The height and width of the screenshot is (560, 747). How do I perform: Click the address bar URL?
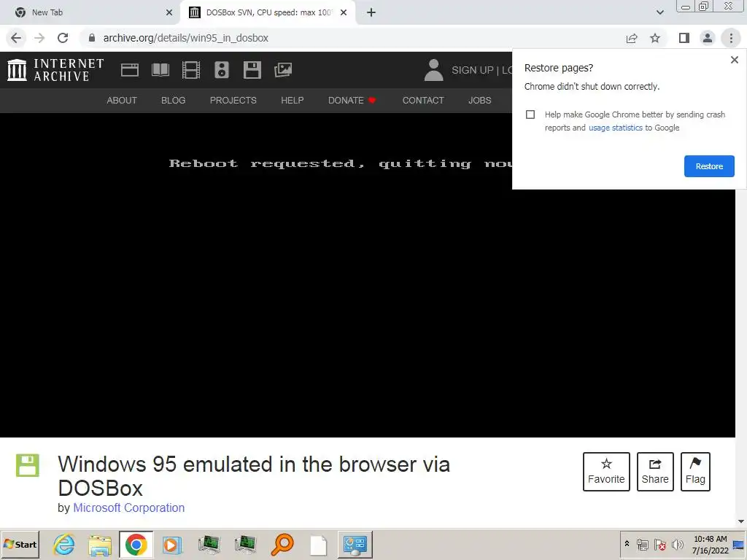tap(186, 38)
